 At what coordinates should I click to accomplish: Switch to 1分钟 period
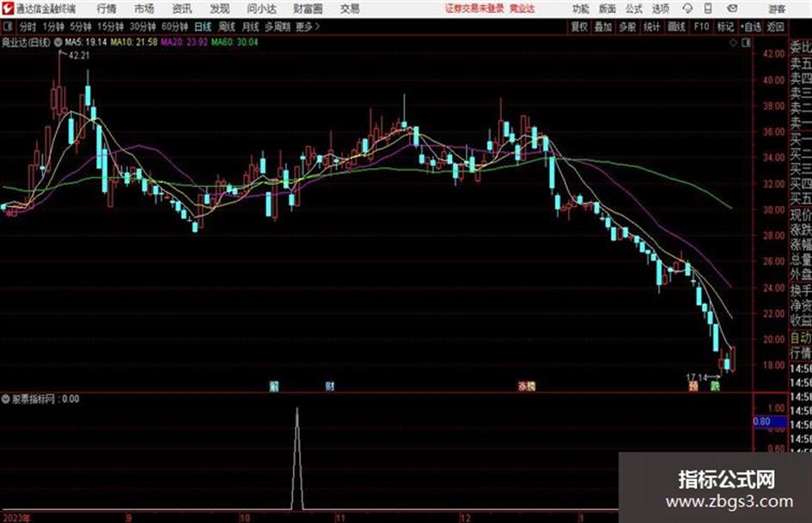point(53,27)
